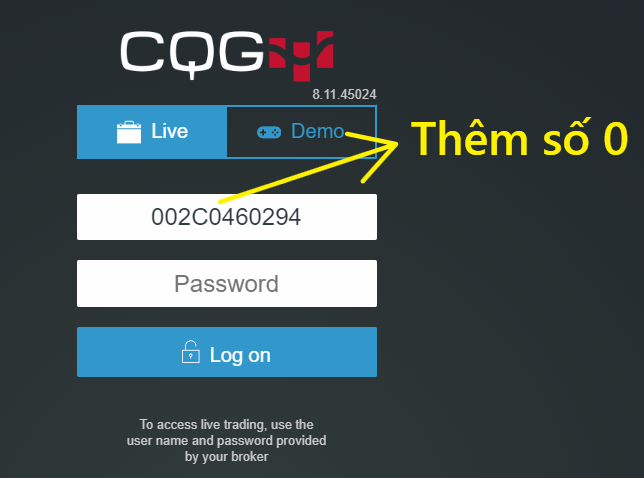Click the letter Q in CQG logo
Screen dimensions: 644x478
click(192, 55)
